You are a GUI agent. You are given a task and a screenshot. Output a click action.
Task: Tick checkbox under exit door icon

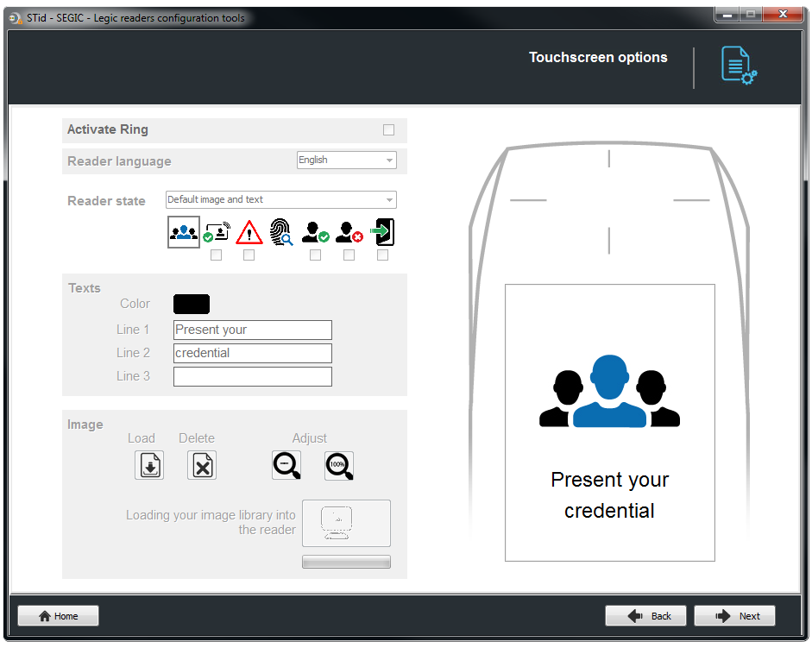(382, 255)
